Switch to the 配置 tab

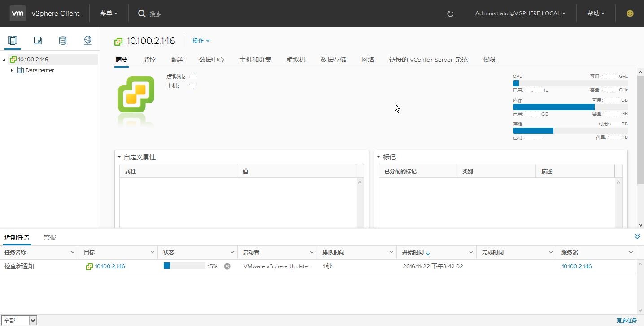pos(178,60)
